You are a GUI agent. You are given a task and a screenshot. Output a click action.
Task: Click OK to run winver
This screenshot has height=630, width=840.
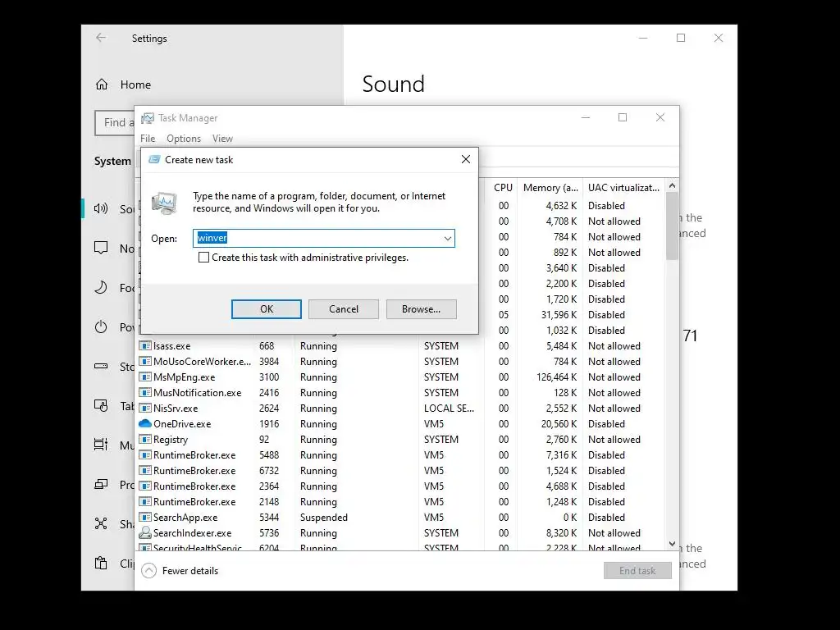point(267,309)
